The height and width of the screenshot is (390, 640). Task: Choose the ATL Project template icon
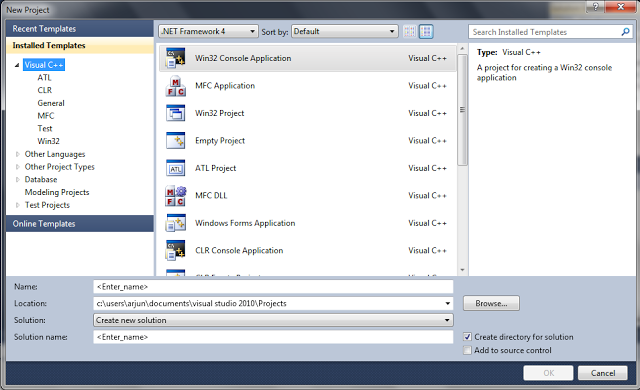(x=176, y=168)
